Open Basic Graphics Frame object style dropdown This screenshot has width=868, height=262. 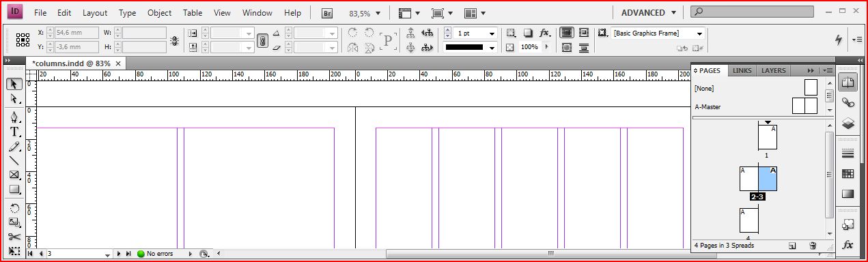699,33
